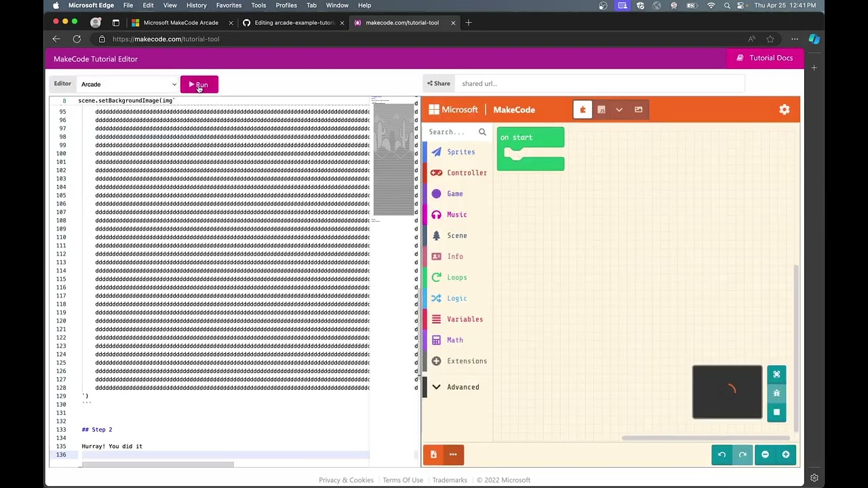868x488 pixels.
Task: Open Edge more options menu
Action: pyautogui.click(x=795, y=39)
